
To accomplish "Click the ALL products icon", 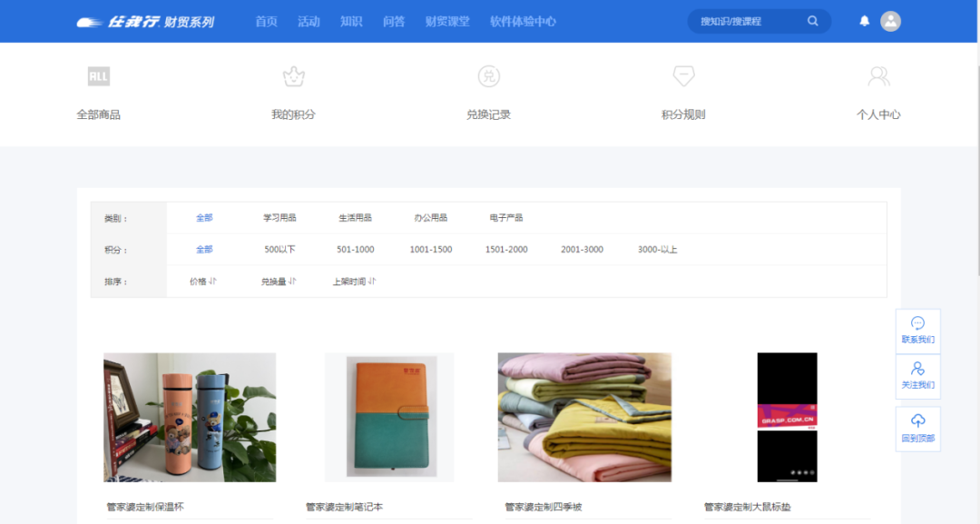I will pos(98,77).
